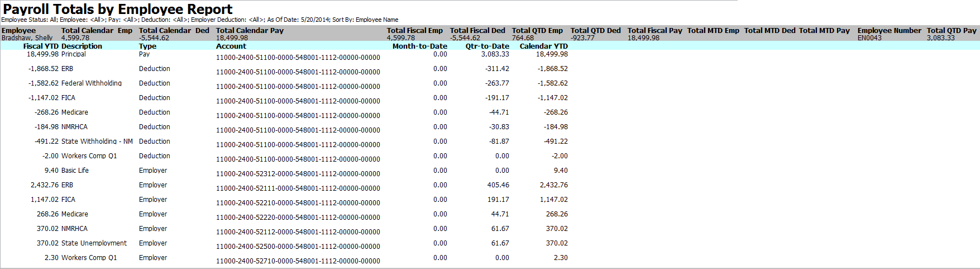Select employee number EN0043
The image size is (980, 269).
coord(869,38)
